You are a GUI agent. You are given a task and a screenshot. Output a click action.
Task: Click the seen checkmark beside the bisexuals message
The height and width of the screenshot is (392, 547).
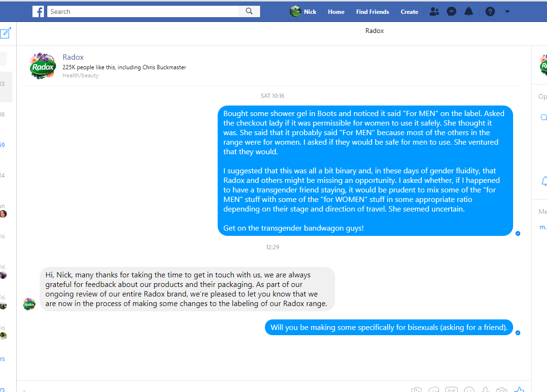(x=518, y=333)
